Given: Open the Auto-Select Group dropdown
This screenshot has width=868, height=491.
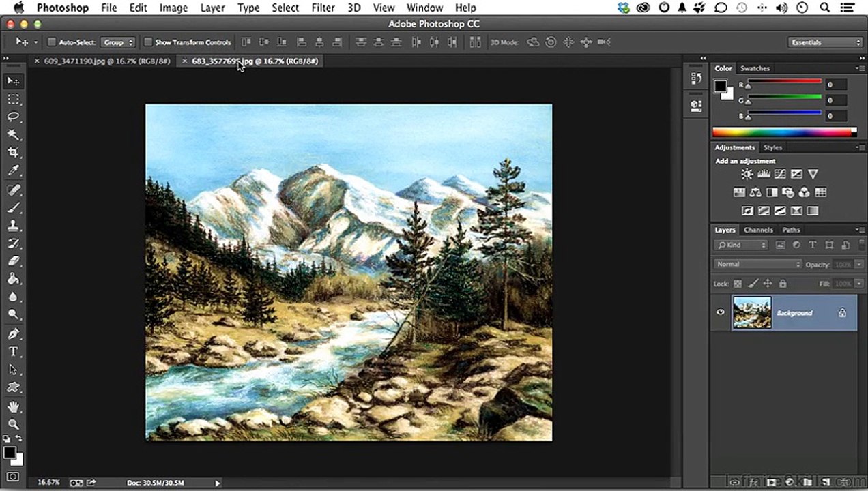Looking at the screenshot, I should pyautogui.click(x=118, y=42).
